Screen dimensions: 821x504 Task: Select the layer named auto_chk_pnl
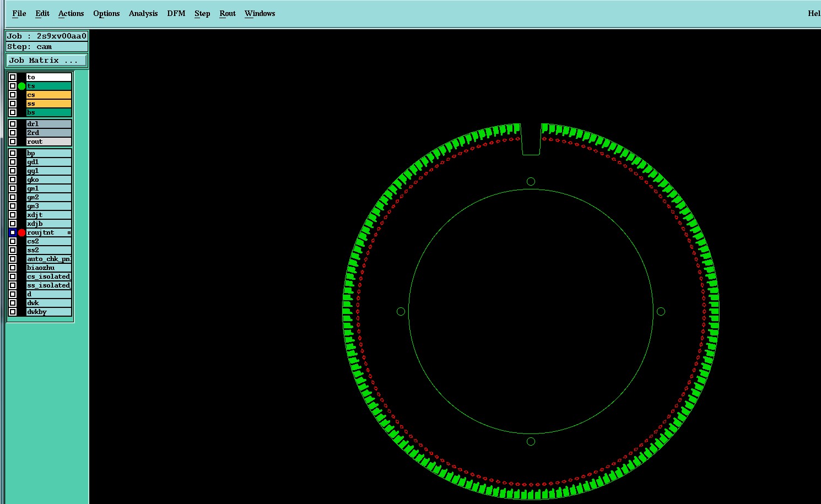[49, 259]
